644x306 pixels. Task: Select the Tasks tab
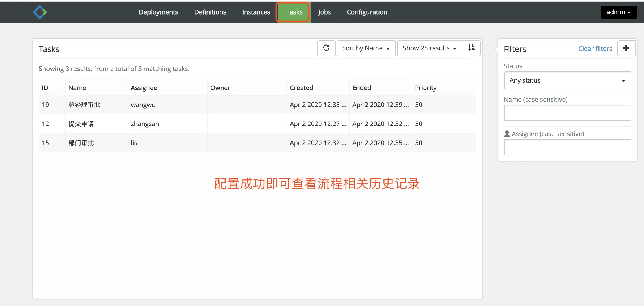pyautogui.click(x=294, y=12)
